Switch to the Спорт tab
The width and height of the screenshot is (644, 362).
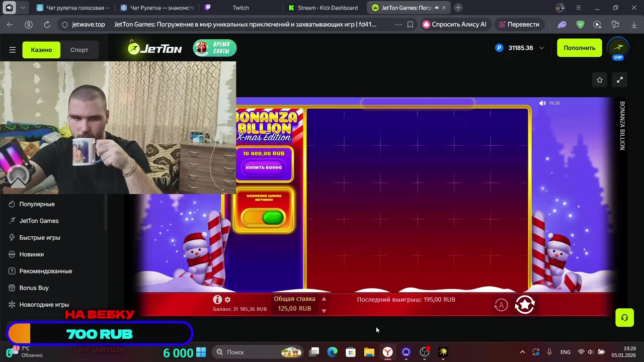tap(79, 50)
